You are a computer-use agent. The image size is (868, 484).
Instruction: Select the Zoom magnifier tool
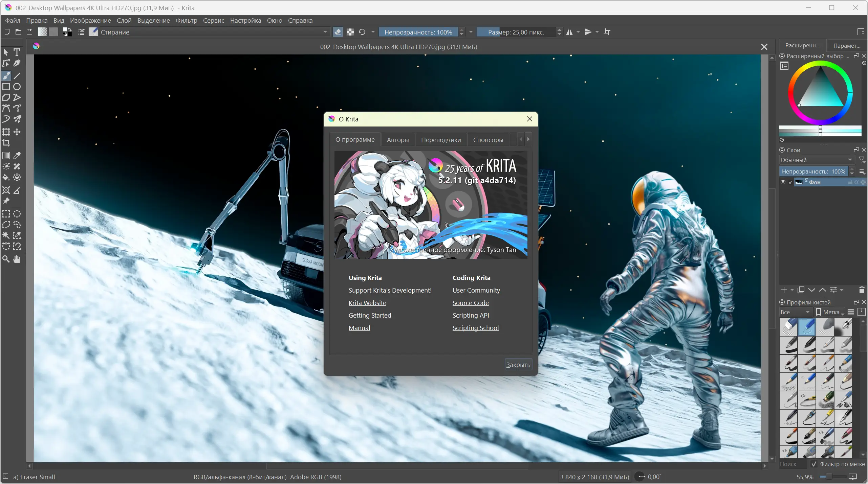6,259
